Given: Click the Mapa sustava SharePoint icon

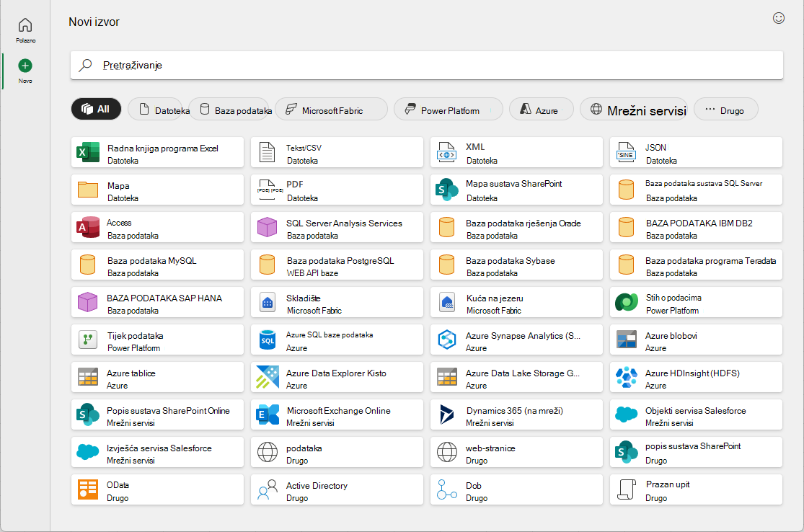Looking at the screenshot, I should click(446, 190).
